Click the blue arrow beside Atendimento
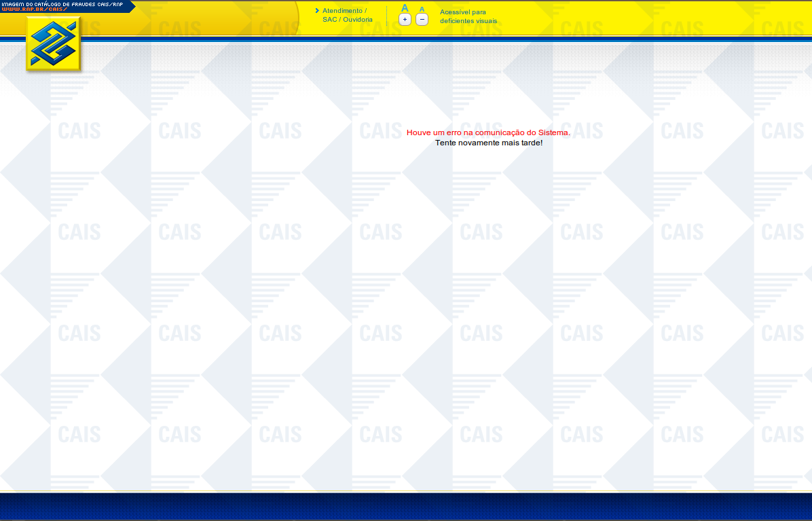Viewport: 812px width, 521px height. click(317, 11)
